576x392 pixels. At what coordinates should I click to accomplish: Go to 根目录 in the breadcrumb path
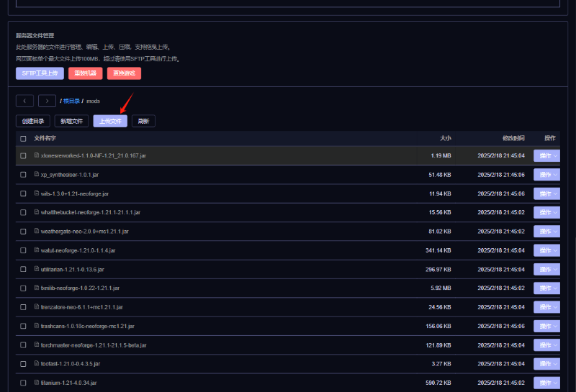pos(71,101)
